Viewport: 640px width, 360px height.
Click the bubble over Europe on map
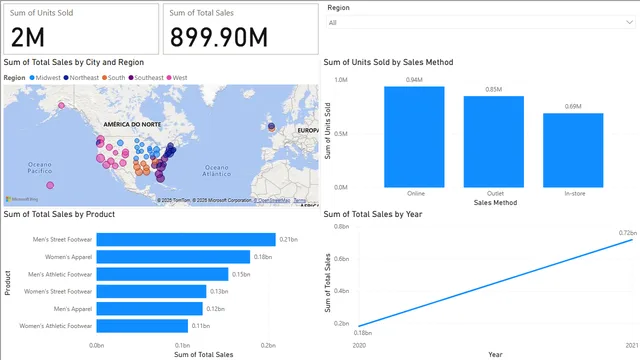point(271,127)
